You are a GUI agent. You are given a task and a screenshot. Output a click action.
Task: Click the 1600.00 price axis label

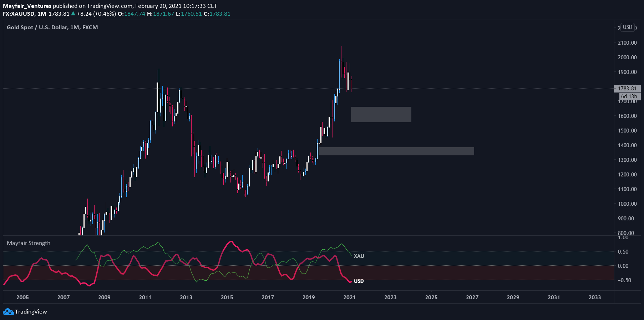tap(627, 116)
